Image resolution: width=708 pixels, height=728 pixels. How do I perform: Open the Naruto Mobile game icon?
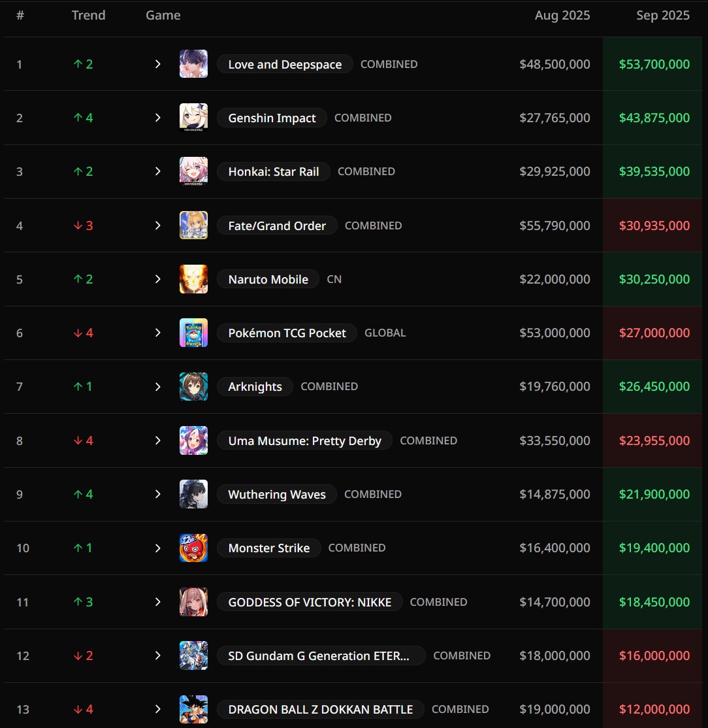pos(193,279)
